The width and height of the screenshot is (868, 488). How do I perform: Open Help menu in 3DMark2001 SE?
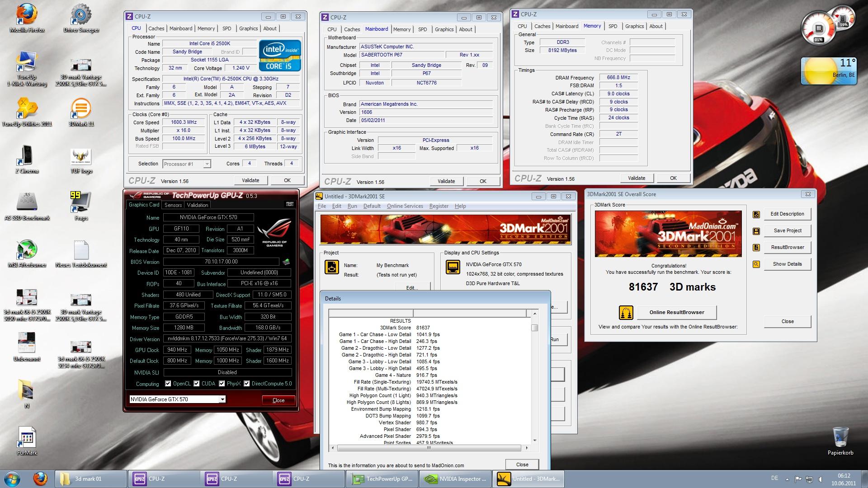(x=460, y=206)
